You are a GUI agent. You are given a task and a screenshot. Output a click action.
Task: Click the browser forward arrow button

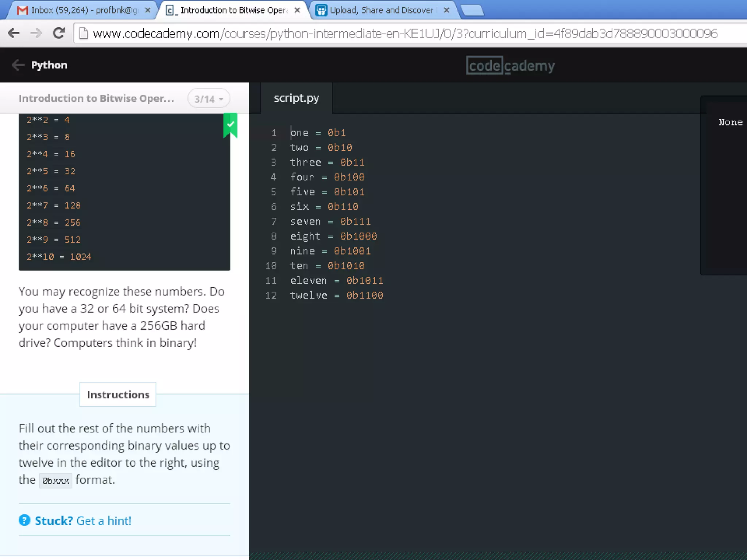coord(36,33)
